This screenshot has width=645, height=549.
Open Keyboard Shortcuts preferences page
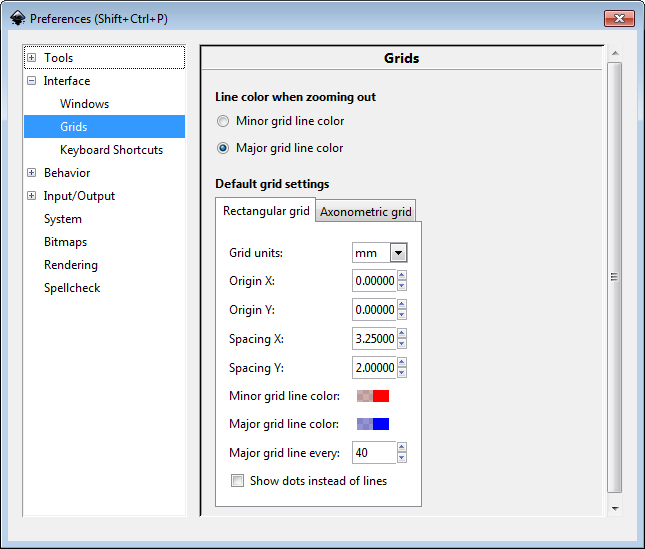(111, 150)
